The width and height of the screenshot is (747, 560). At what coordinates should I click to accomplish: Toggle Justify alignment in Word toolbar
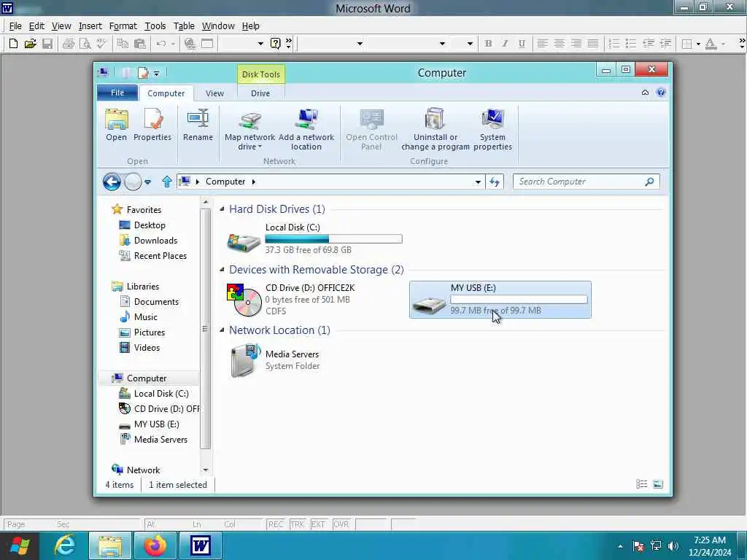pos(592,44)
